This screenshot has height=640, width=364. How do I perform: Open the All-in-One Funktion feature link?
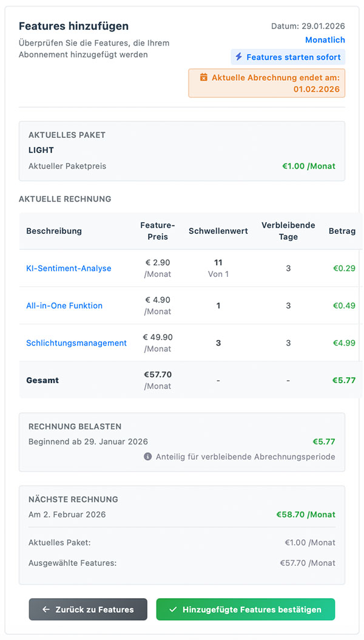click(64, 305)
